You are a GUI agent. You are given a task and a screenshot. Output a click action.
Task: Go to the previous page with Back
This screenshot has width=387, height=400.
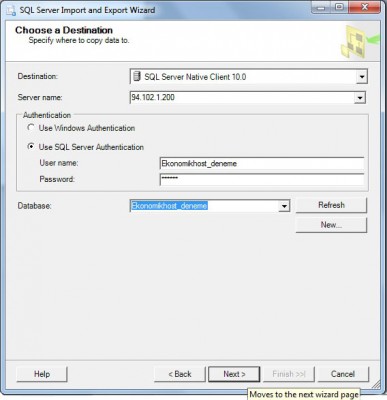tap(180, 374)
